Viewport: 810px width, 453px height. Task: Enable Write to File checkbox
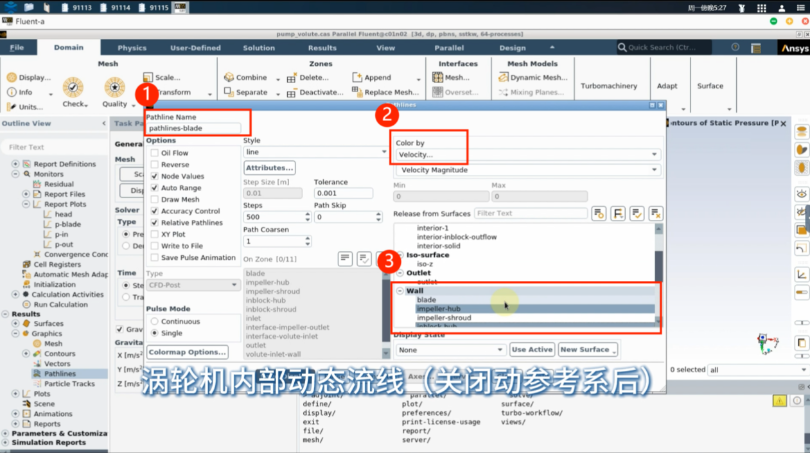[x=154, y=246]
